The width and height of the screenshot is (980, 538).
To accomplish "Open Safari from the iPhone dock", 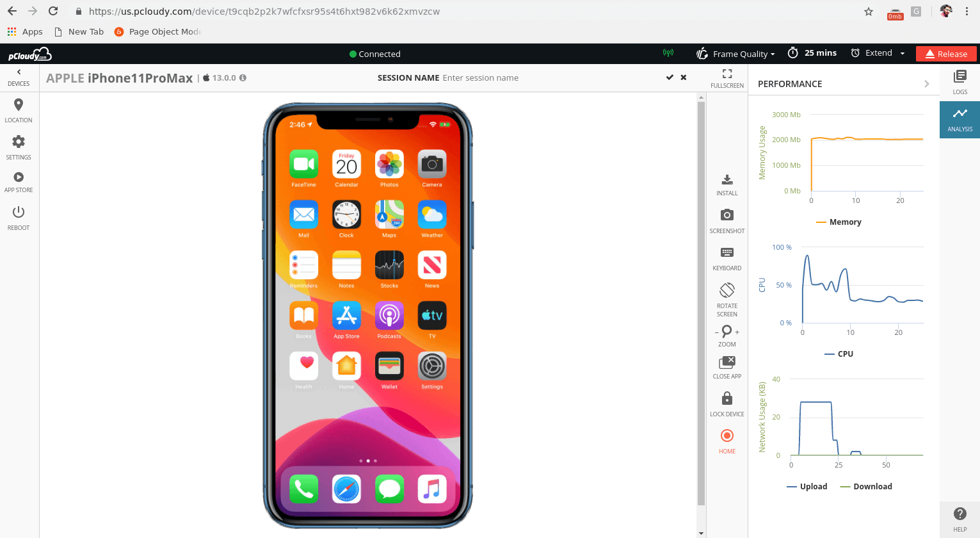I will click(x=346, y=489).
